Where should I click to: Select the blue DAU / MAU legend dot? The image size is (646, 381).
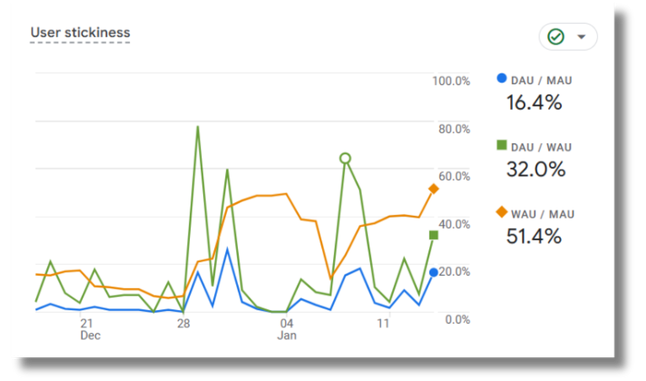point(501,78)
